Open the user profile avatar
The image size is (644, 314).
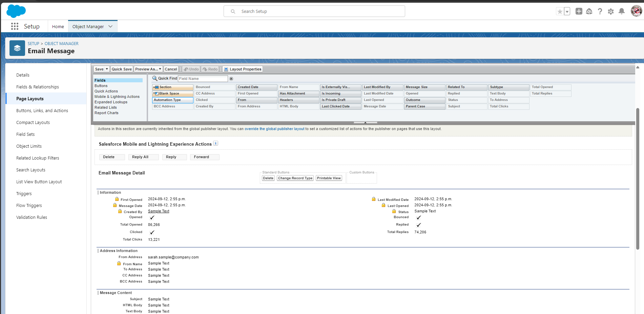pos(636,11)
